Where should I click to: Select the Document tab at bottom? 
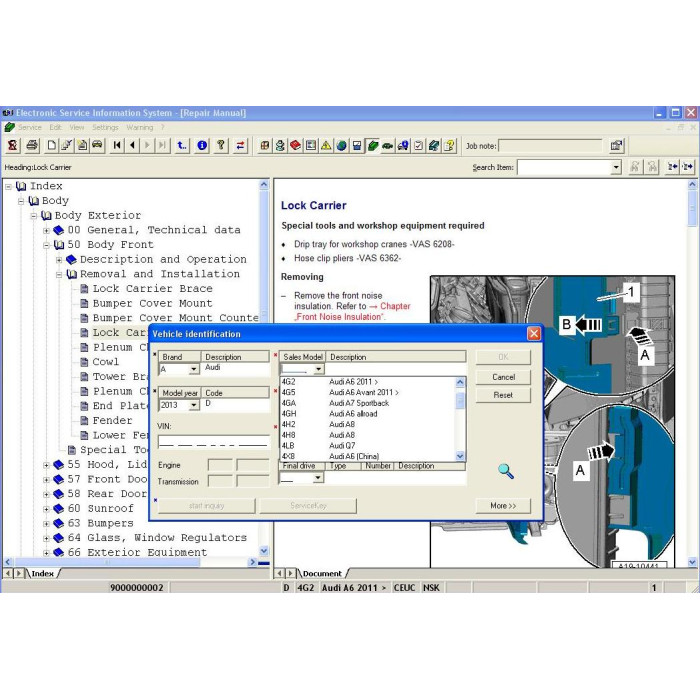[322, 573]
